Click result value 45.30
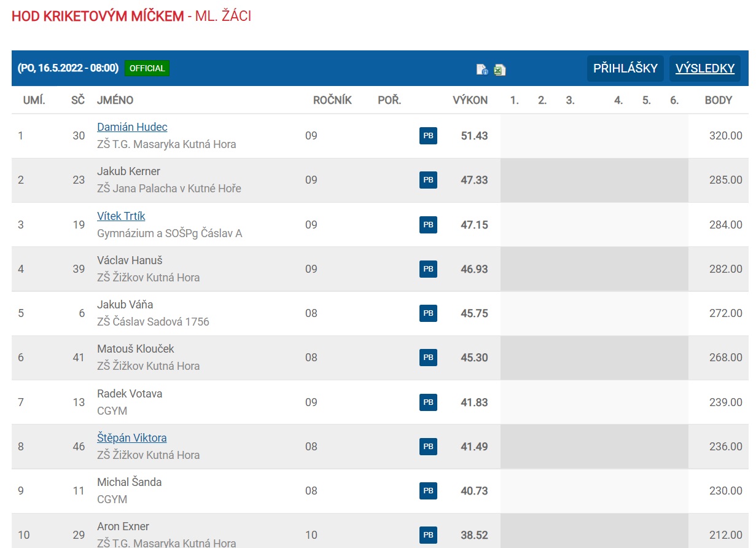This screenshot has height=548, width=756. (x=474, y=358)
